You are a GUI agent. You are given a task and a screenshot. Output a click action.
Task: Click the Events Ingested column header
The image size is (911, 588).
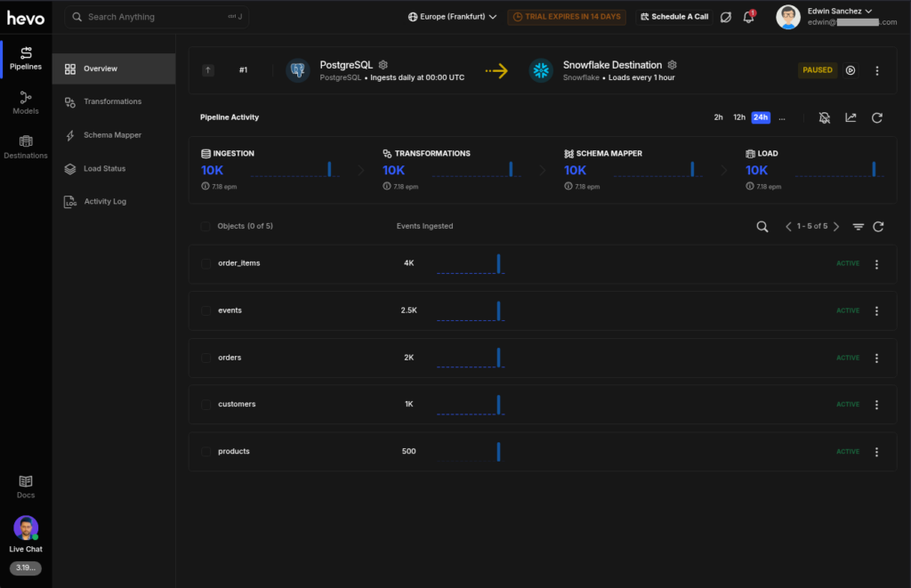point(424,226)
